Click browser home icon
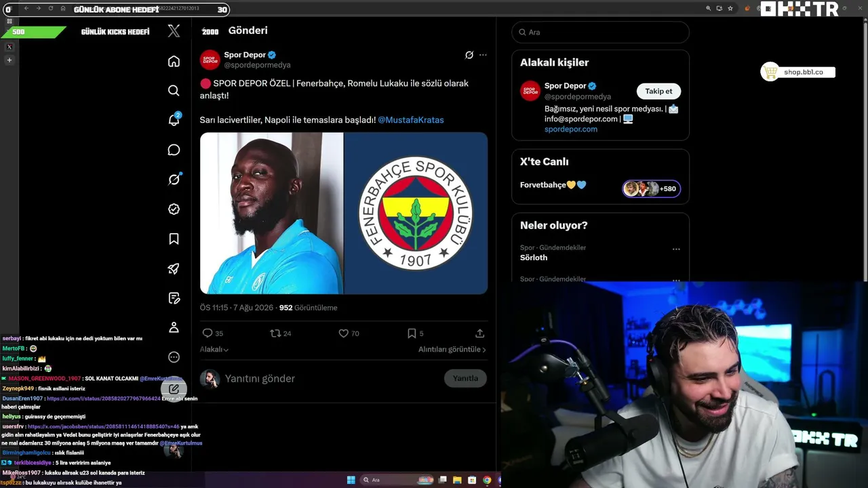The width and height of the screenshot is (868, 488). (x=63, y=8)
